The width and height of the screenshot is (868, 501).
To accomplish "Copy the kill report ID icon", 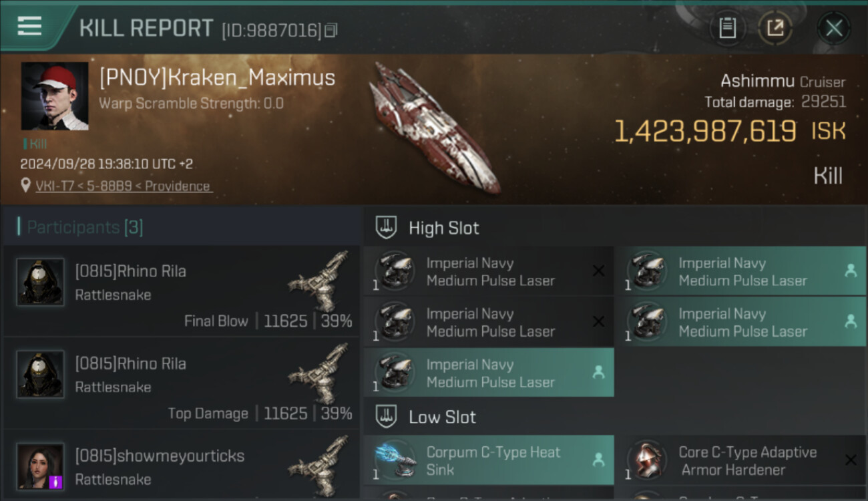I will click(331, 30).
